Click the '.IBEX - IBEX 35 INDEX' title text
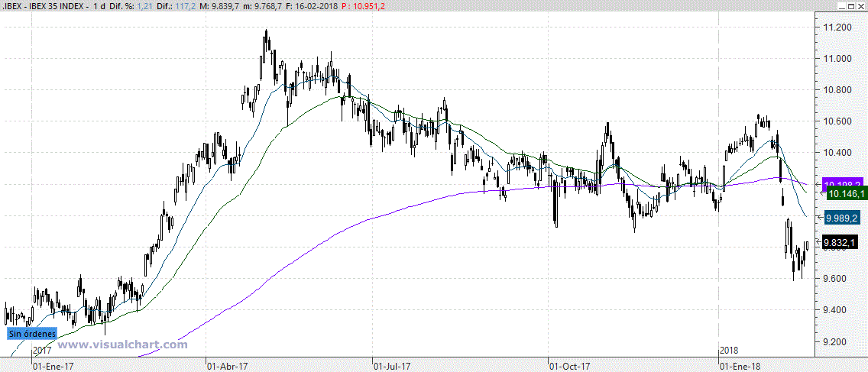The image size is (868, 372). pyautogui.click(x=44, y=5)
